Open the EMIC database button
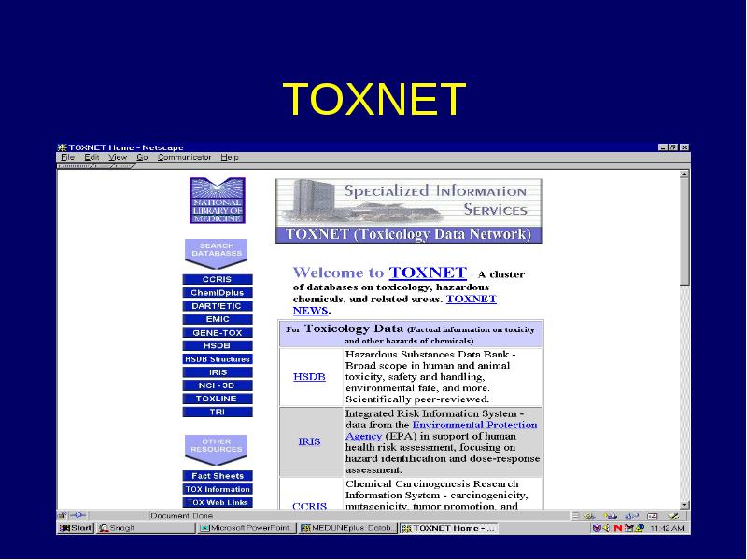 coord(218,319)
